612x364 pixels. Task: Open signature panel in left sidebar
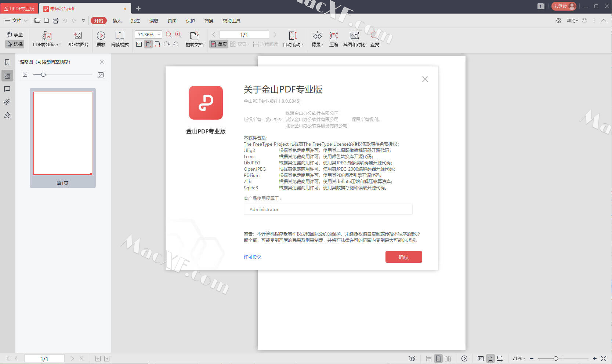[x=7, y=115]
